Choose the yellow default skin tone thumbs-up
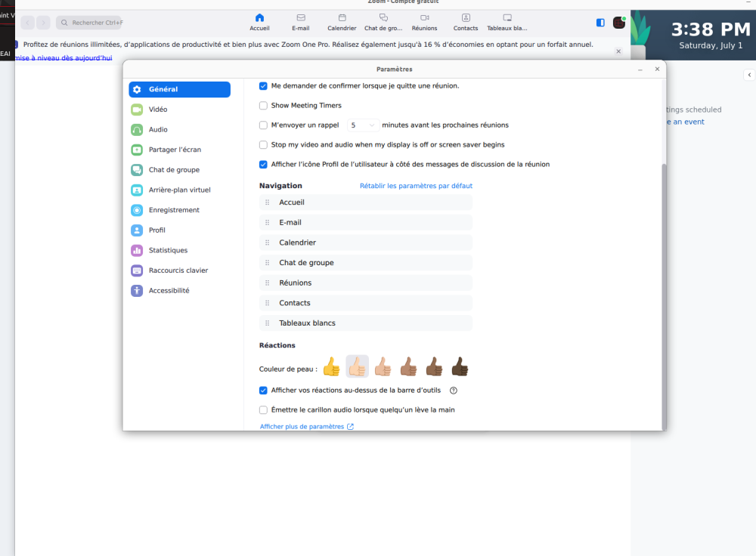 pos(331,366)
